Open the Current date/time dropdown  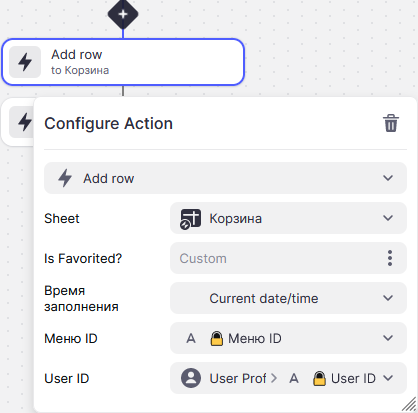[x=288, y=298]
